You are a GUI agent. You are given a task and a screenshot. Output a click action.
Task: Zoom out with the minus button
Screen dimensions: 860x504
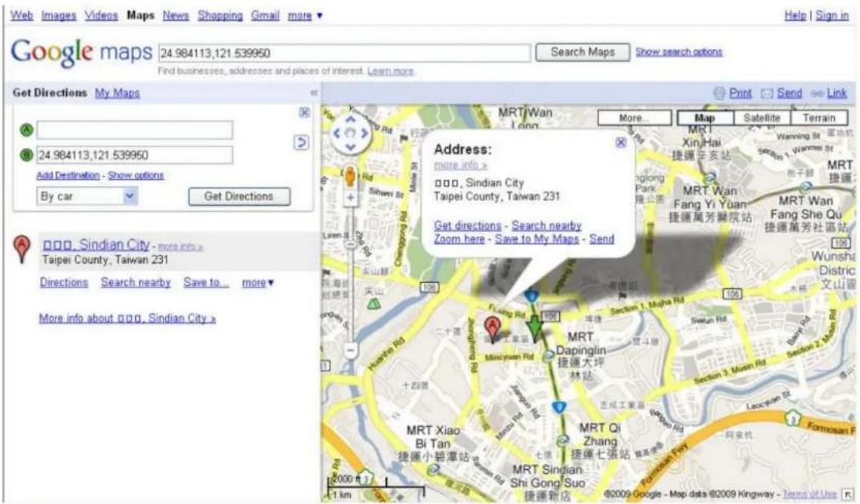tap(350, 350)
